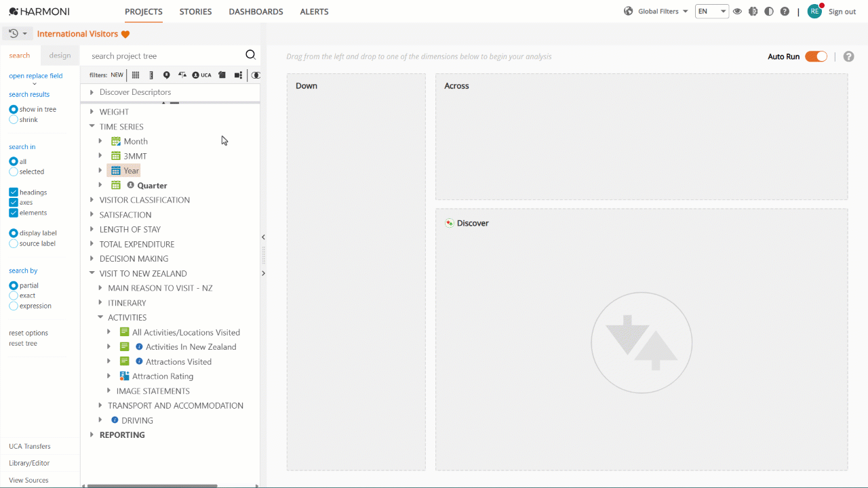Open UCA Transfers
868x488 pixels.
click(x=30, y=446)
